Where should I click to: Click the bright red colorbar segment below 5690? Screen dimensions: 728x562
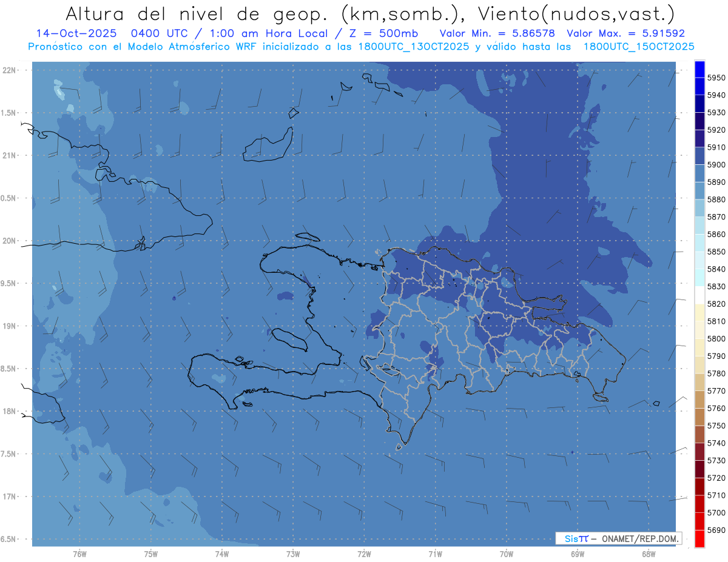(x=699, y=538)
